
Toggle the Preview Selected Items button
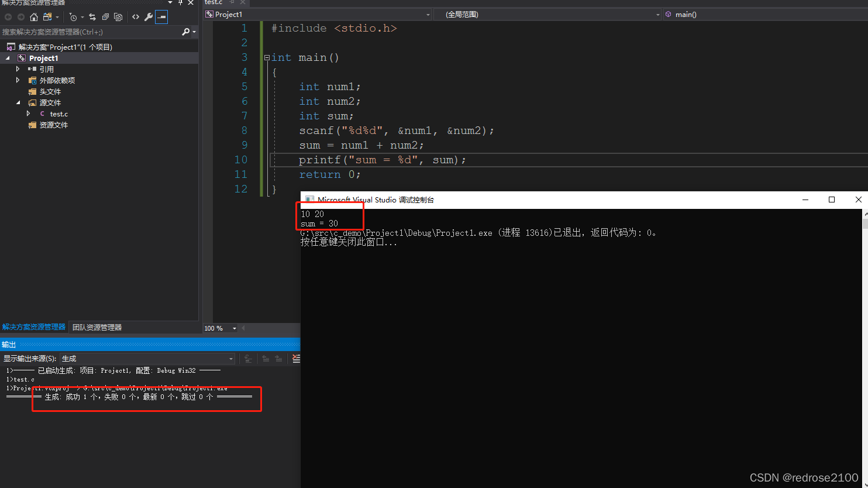pyautogui.click(x=161, y=17)
